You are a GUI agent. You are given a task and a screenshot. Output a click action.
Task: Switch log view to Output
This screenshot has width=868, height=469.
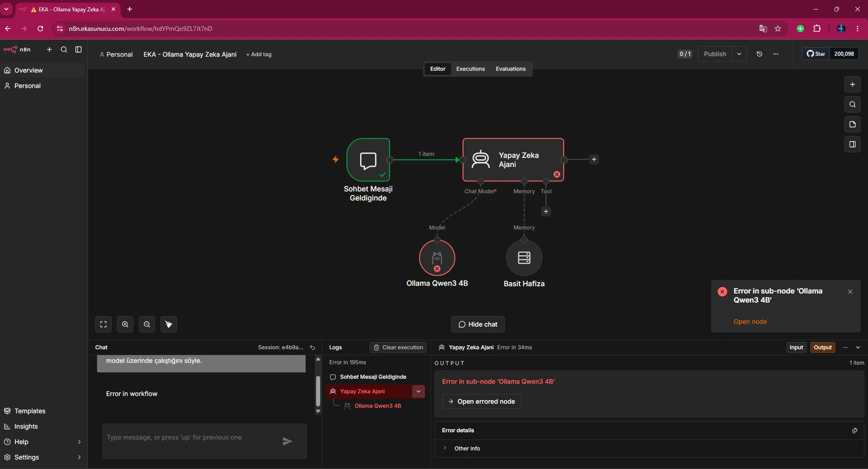[823, 347]
